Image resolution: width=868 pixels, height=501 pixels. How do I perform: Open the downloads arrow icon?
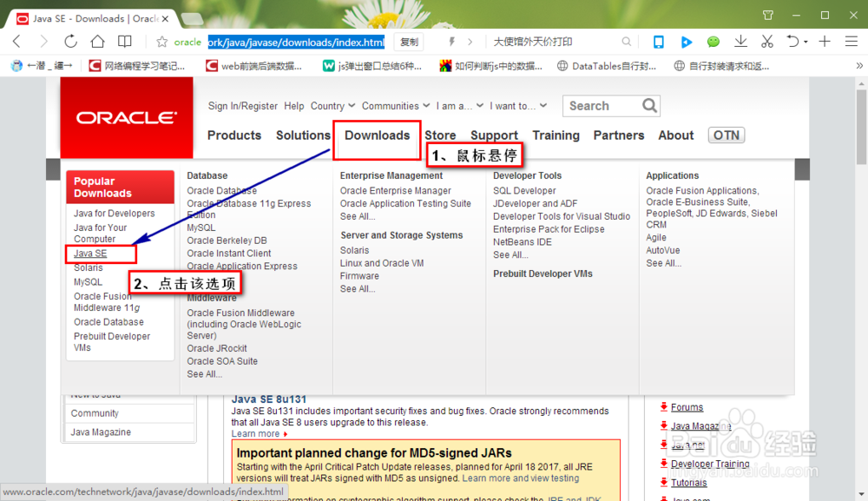[740, 42]
